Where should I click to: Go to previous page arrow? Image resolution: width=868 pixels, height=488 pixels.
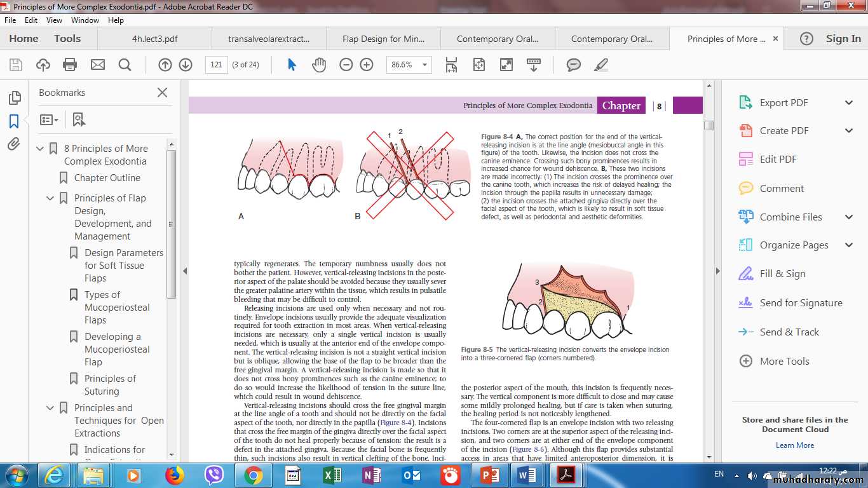click(165, 65)
